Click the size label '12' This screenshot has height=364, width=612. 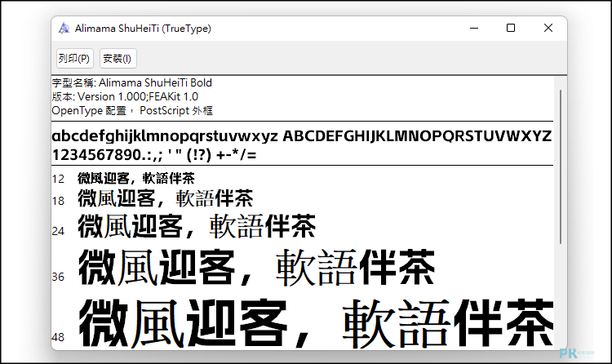(58, 179)
